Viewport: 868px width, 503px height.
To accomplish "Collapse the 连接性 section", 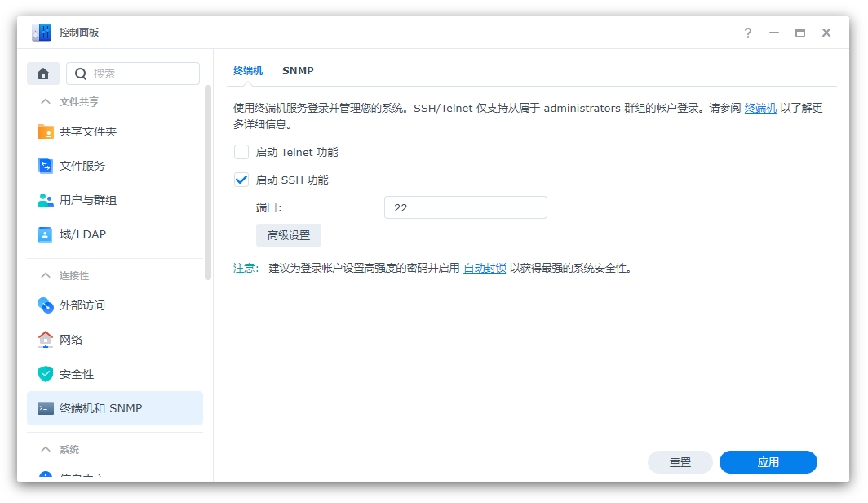I will click(x=46, y=275).
